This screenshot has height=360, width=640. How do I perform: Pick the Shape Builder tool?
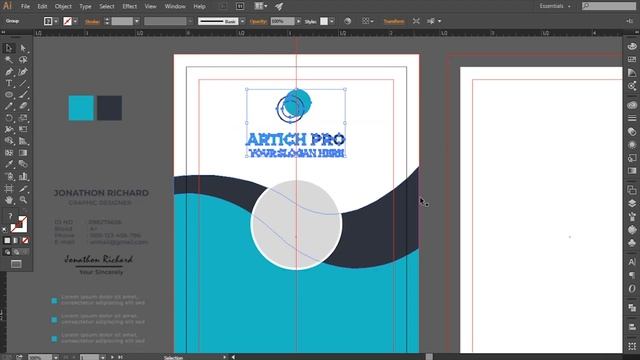(9, 141)
